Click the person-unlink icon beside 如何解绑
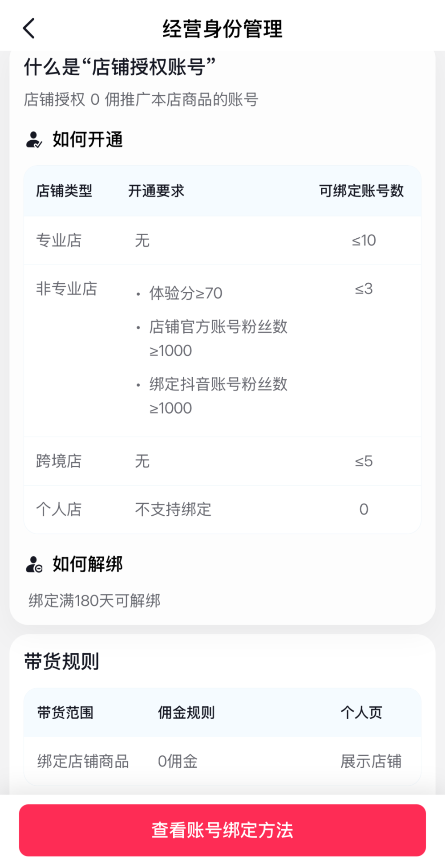This screenshot has width=445, height=868. [34, 564]
